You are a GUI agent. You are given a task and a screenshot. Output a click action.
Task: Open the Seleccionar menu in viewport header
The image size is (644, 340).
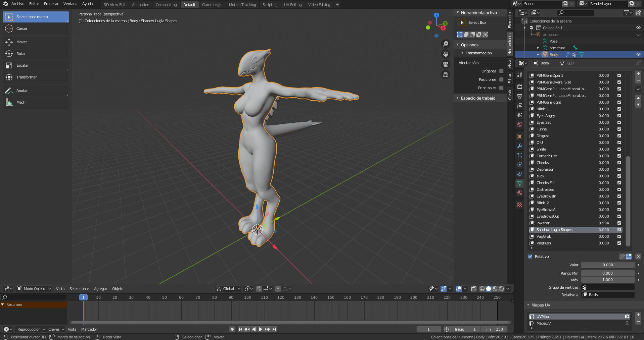pos(79,289)
